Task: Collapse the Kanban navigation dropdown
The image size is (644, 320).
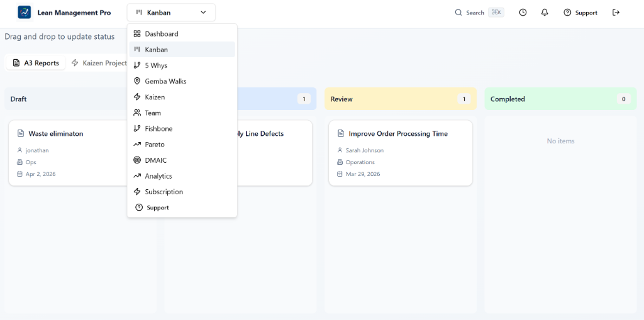Action: (171, 13)
